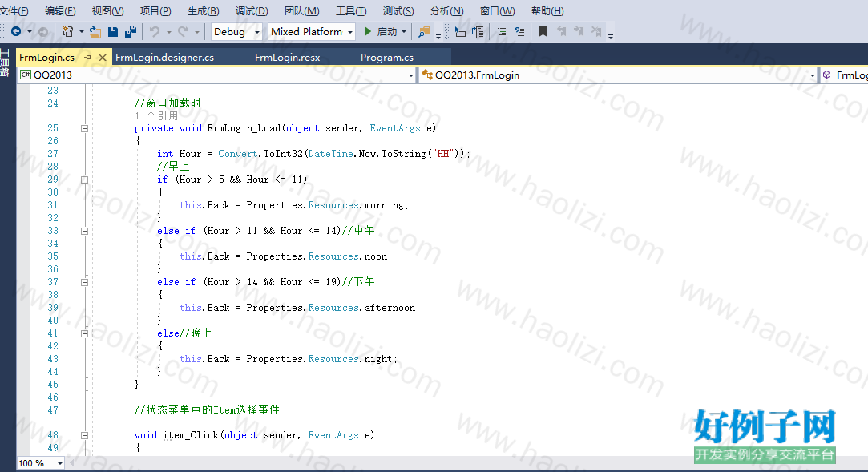Click the "afternoon" resource text on line 39
The height and width of the screenshot is (472, 868).
coord(390,308)
